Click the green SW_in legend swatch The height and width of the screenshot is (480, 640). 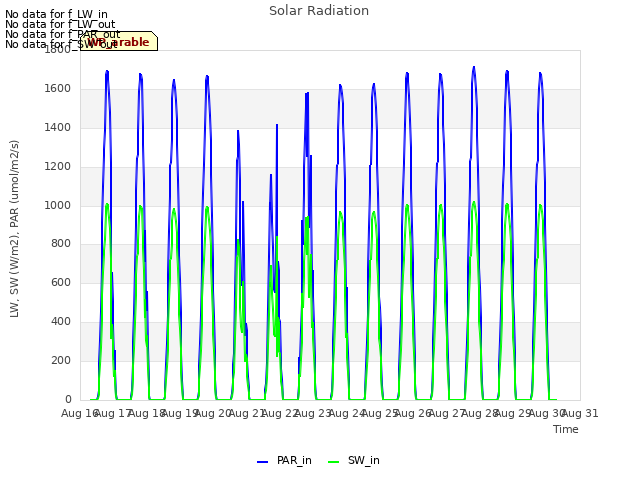coord(333,462)
